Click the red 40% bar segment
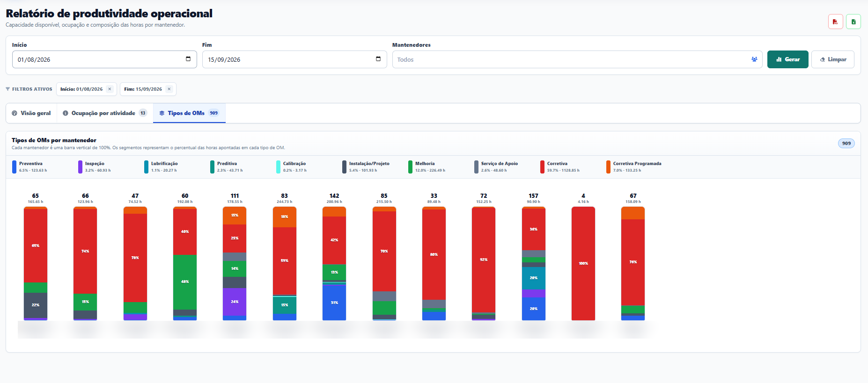This screenshot has height=383, width=868. click(x=185, y=232)
